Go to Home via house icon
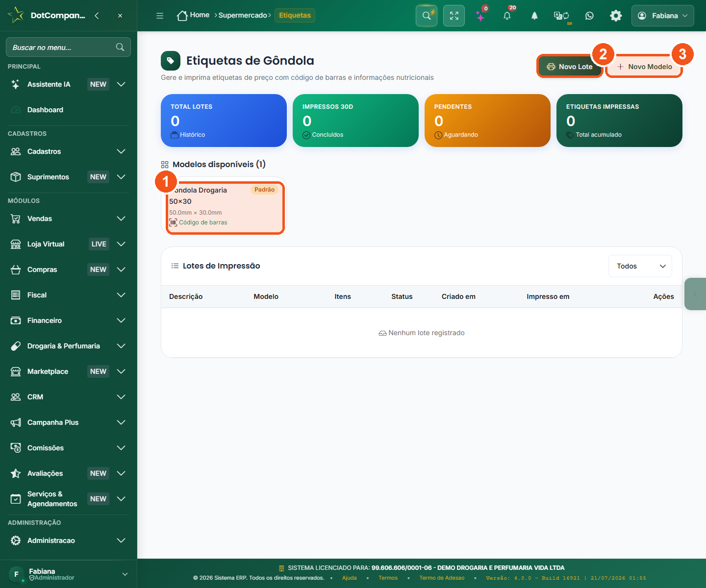The height and width of the screenshot is (588, 706). [182, 16]
